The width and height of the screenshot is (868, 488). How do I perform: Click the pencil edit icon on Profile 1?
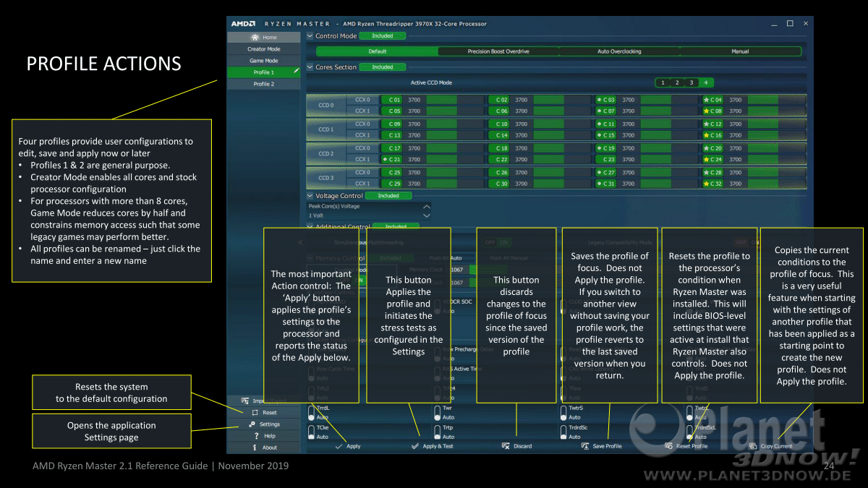tap(297, 72)
